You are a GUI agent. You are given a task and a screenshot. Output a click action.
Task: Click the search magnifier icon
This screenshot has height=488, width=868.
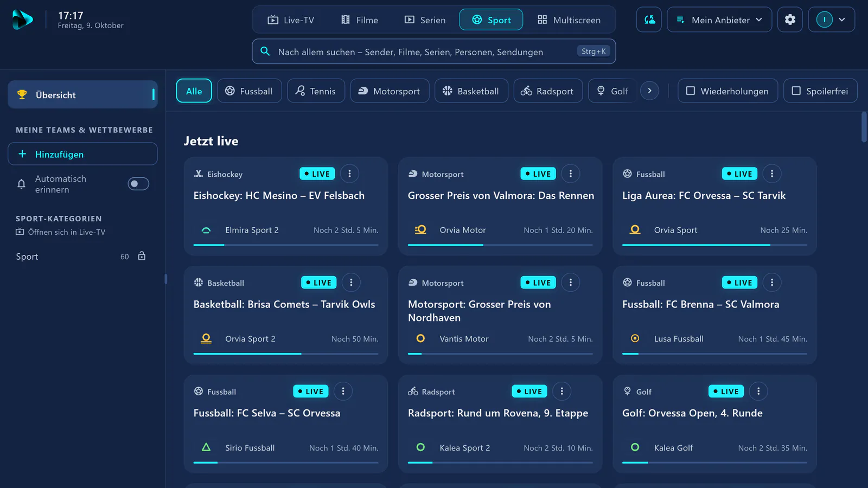click(265, 52)
